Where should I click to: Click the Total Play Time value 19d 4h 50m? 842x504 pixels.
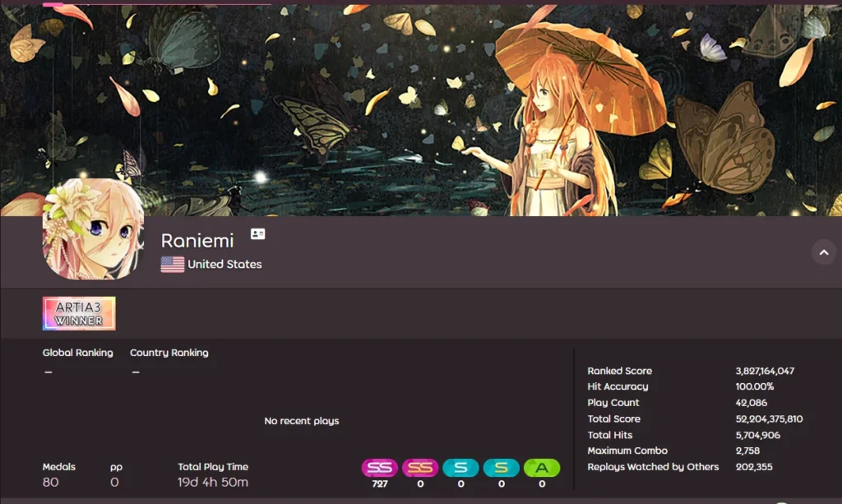(x=213, y=482)
